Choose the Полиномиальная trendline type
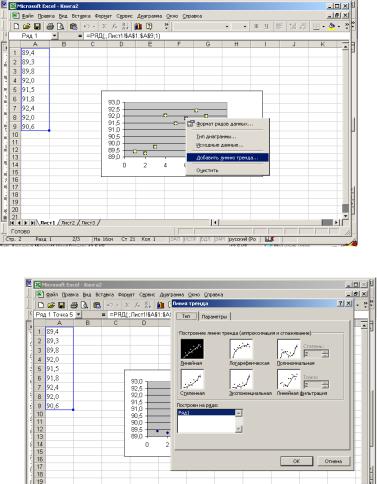 (x=288, y=349)
